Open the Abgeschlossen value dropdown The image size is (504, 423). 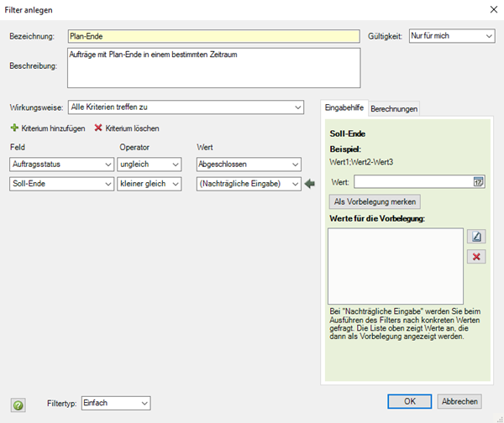click(249, 164)
